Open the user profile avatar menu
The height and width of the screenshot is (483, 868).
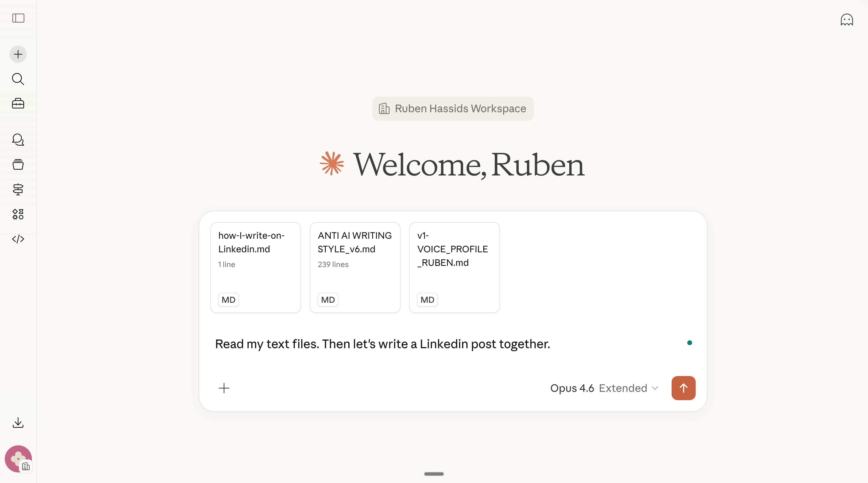pos(18,459)
